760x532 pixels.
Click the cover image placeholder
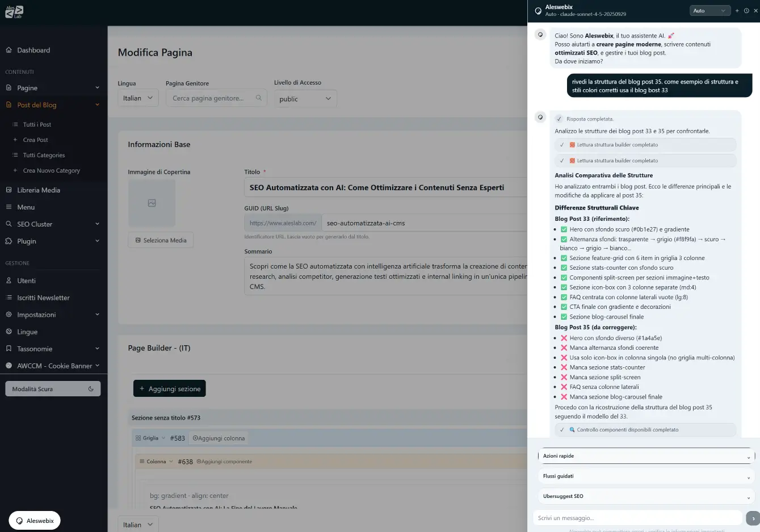[x=152, y=203]
